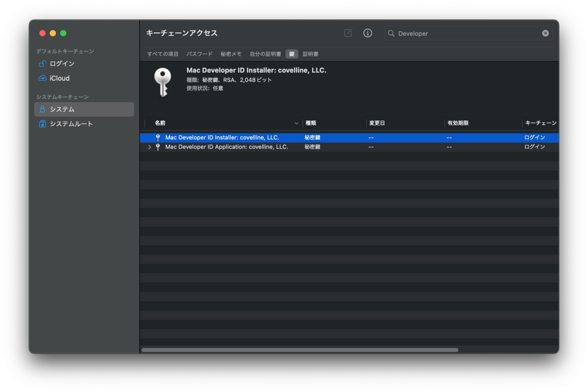The height and width of the screenshot is (392, 588).
Task: Click the デフォルトキーチェーン section header
Action: point(65,52)
